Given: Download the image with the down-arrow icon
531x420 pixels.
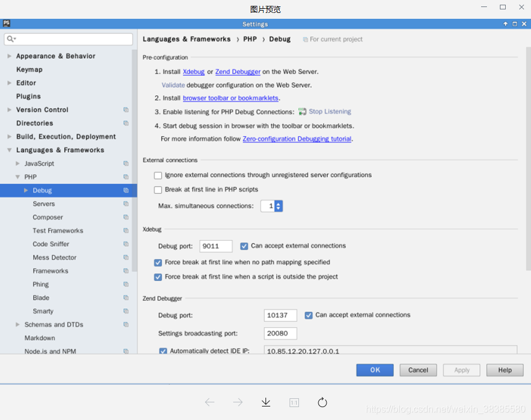Looking at the screenshot, I should (x=266, y=402).
